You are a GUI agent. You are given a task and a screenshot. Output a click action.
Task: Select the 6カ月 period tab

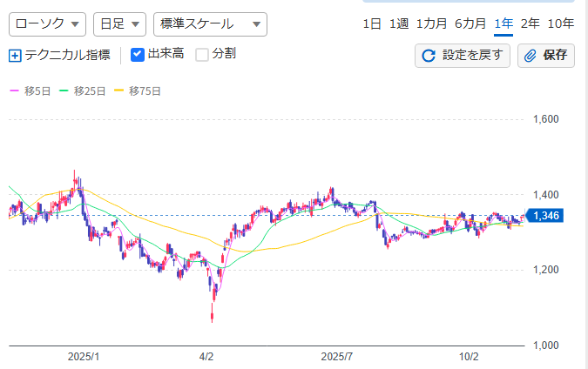(x=470, y=24)
